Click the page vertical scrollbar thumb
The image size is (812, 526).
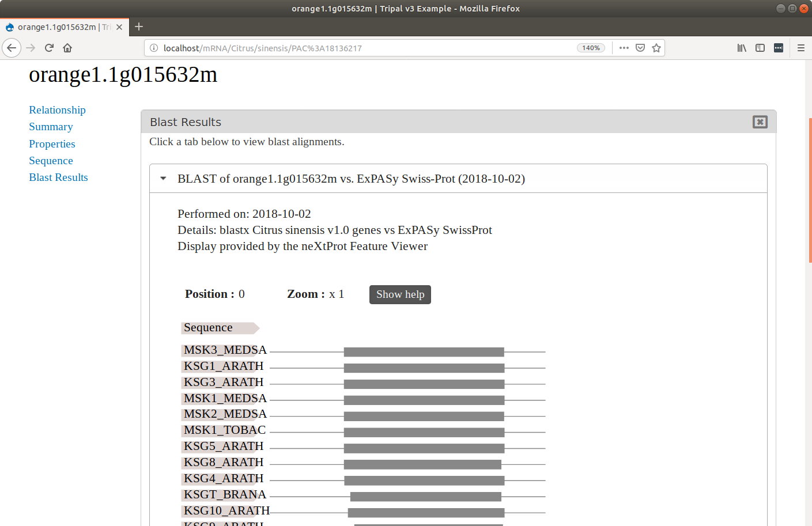(x=810, y=190)
